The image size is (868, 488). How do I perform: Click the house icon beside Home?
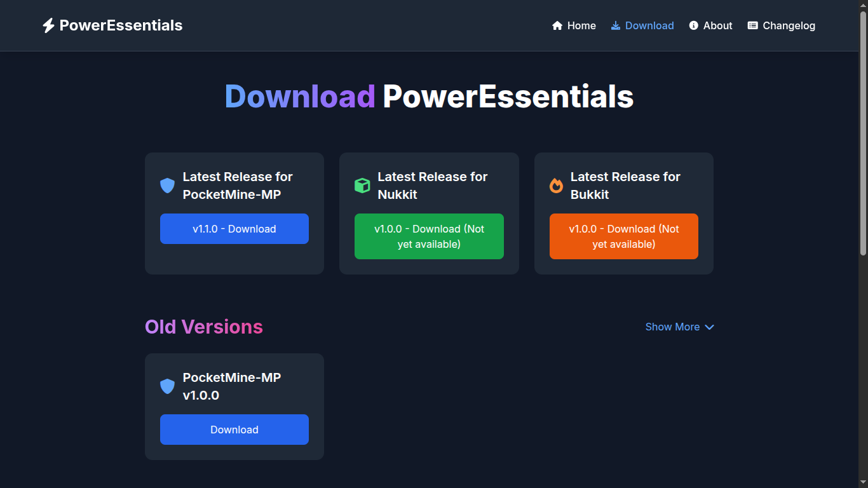pos(557,25)
